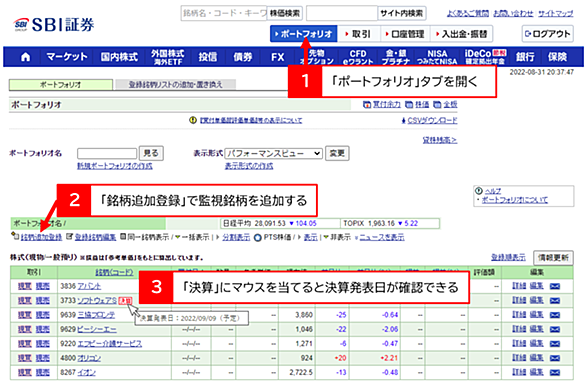The image size is (586, 383).
Task: Click the 株価検索 button
Action: click(285, 13)
